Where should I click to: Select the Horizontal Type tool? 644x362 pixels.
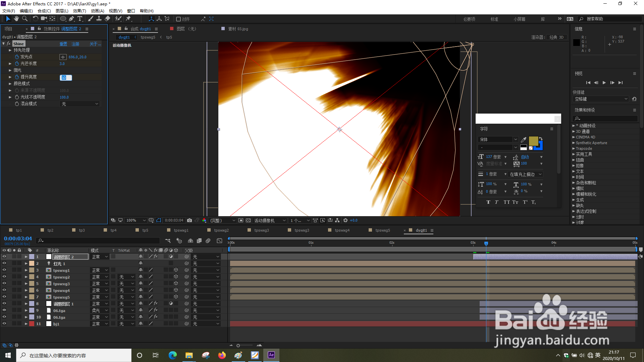[80, 19]
